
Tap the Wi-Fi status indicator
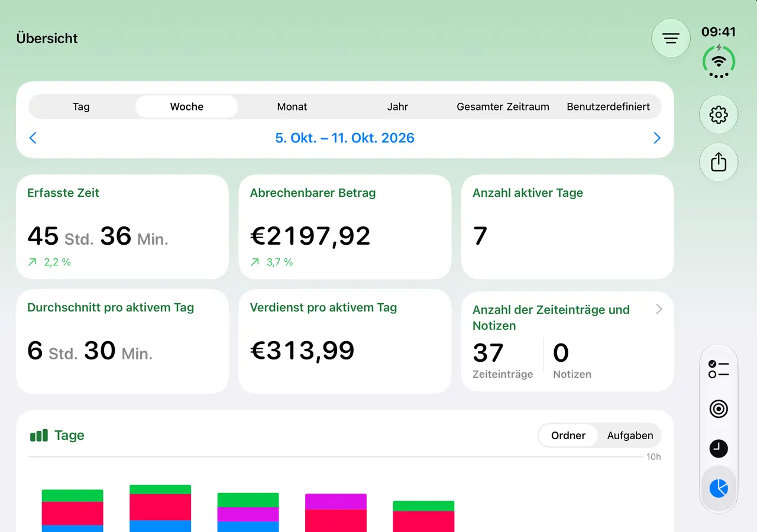tap(719, 61)
